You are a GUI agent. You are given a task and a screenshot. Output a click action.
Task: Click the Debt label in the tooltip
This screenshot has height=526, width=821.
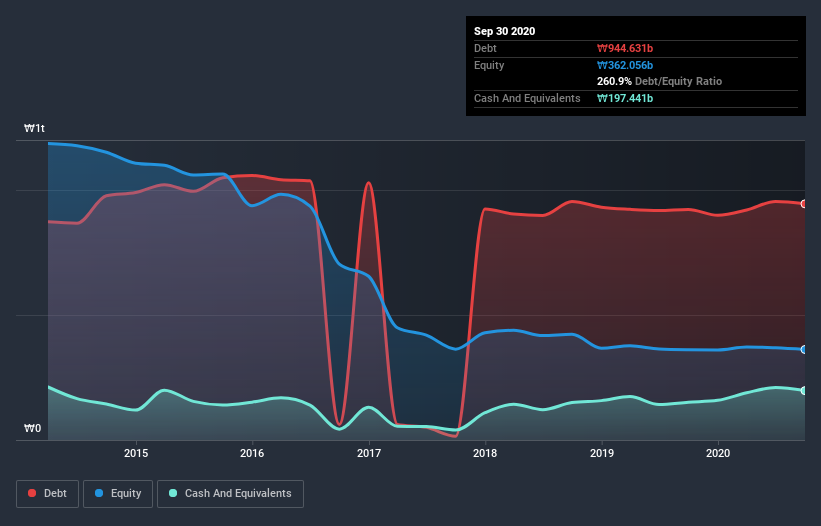pyautogui.click(x=485, y=48)
